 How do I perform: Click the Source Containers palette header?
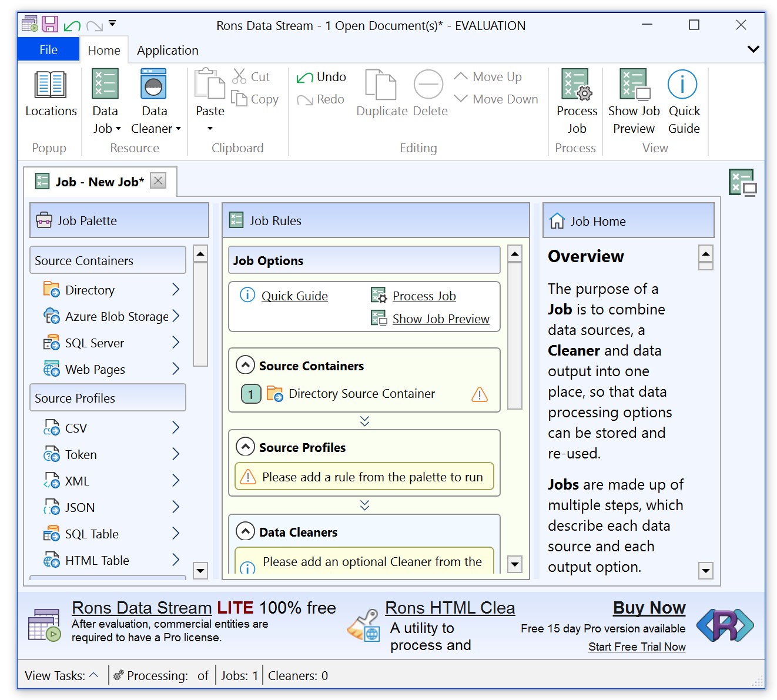108,260
